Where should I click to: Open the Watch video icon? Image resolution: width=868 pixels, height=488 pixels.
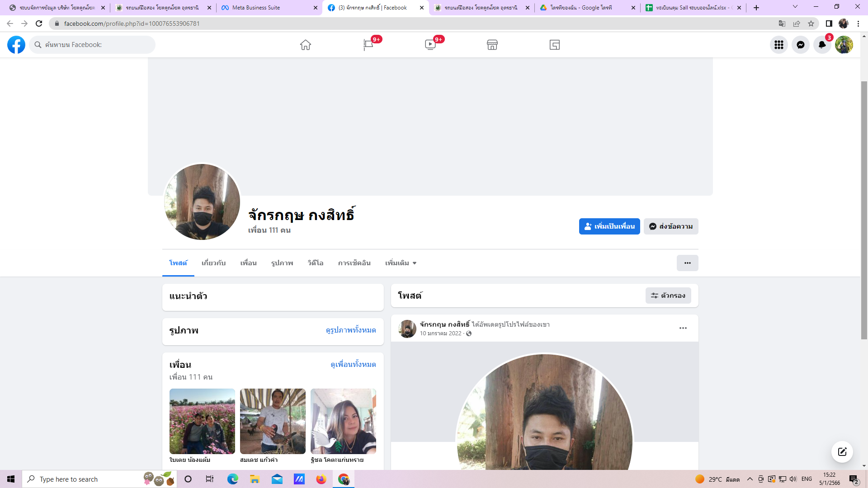tap(430, 45)
